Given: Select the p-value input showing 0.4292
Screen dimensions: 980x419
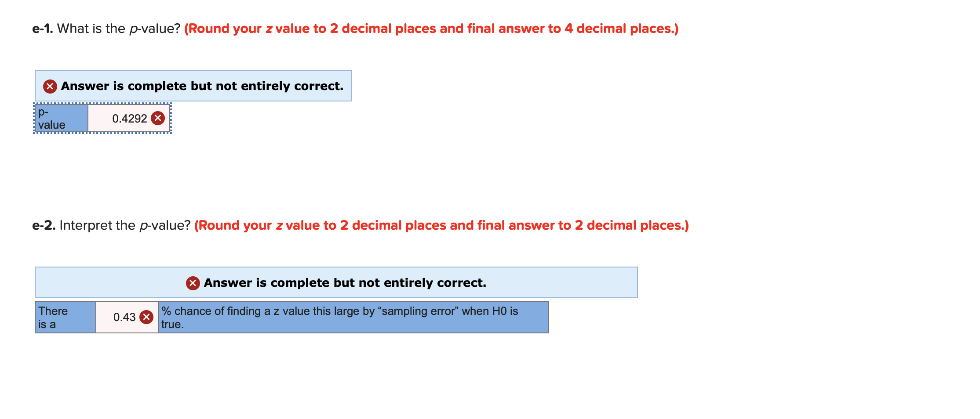Looking at the screenshot, I should click(x=128, y=118).
